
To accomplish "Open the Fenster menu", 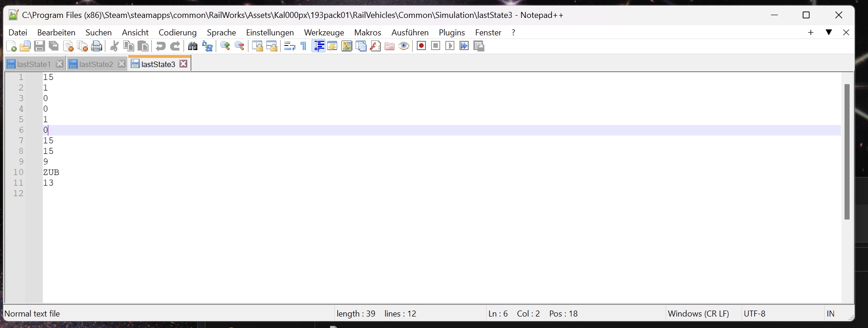I will point(488,33).
